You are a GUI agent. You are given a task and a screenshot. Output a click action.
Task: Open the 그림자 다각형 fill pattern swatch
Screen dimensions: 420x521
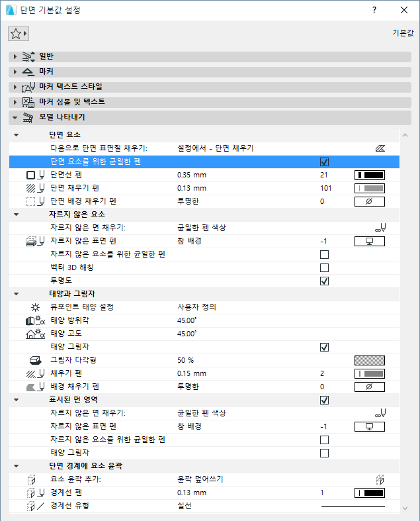click(370, 360)
